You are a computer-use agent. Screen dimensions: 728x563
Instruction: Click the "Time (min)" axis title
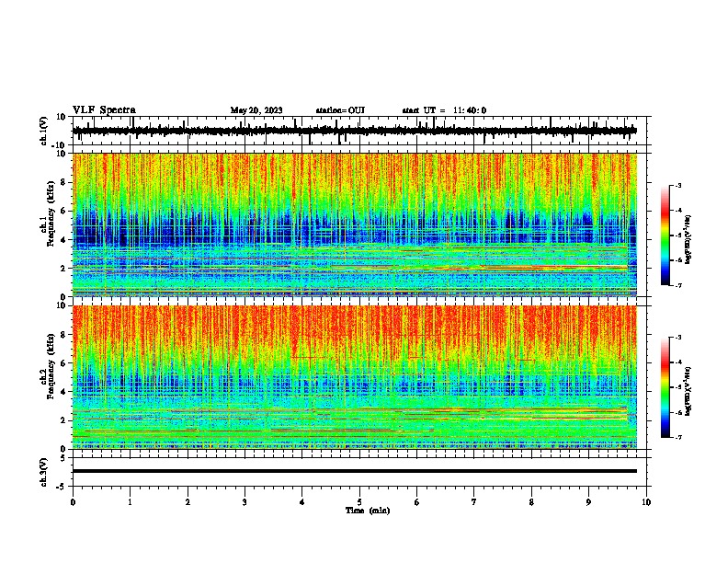coord(368,511)
